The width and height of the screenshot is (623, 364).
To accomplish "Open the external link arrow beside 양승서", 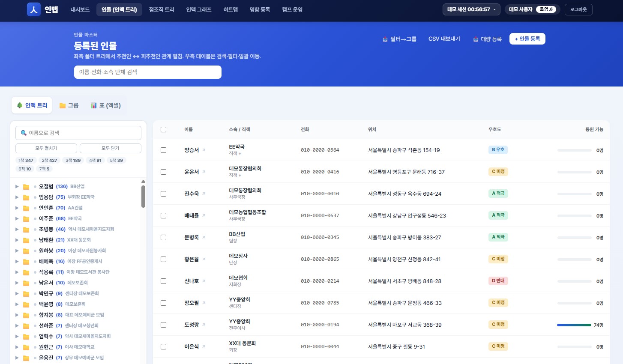I will pos(204,150).
